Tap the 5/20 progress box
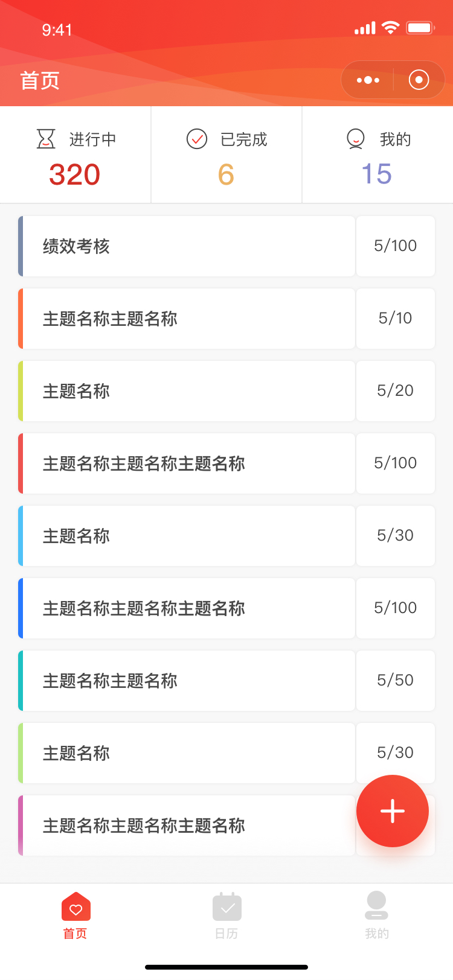453x980 pixels. (x=396, y=391)
